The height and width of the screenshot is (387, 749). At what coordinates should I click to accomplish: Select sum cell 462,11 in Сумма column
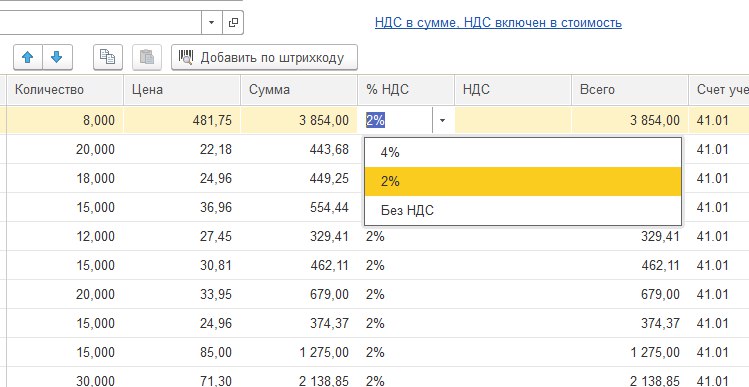[299, 265]
